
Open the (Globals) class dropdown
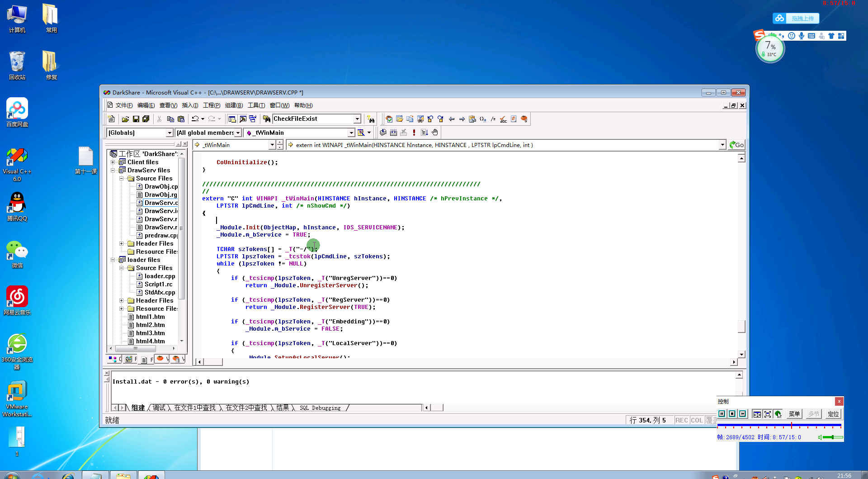tap(170, 133)
